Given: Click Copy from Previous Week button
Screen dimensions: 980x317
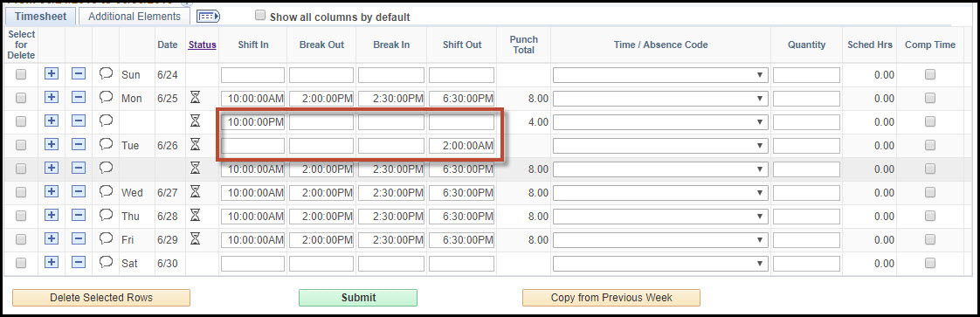Looking at the screenshot, I should (x=611, y=298).
